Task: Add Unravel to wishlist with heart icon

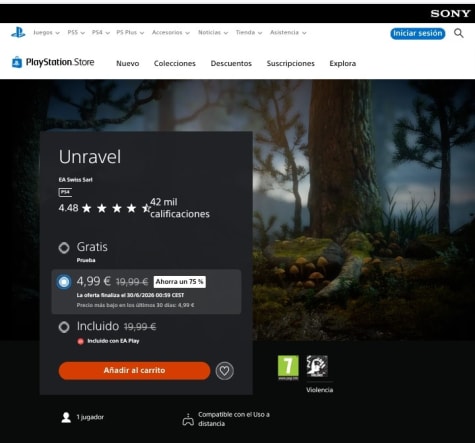Action: (x=224, y=371)
